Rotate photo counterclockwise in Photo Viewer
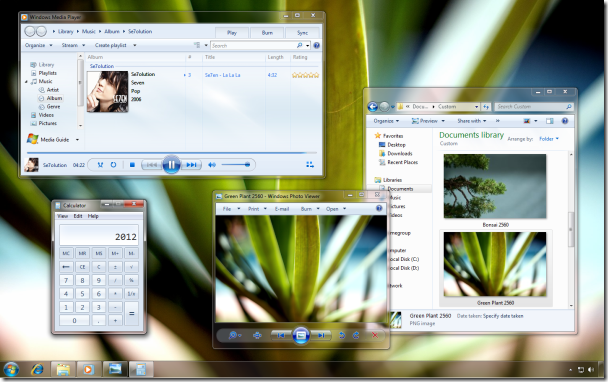This screenshot has width=608, height=382. coord(342,335)
